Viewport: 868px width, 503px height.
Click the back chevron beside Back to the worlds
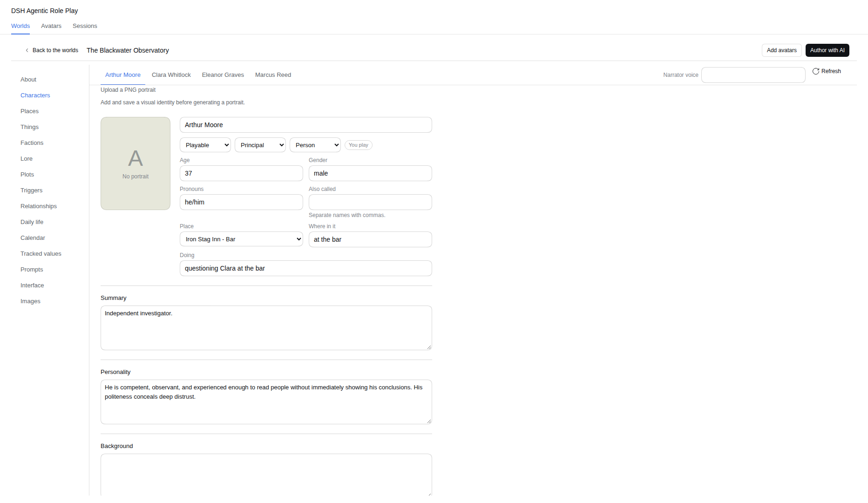[x=27, y=50]
